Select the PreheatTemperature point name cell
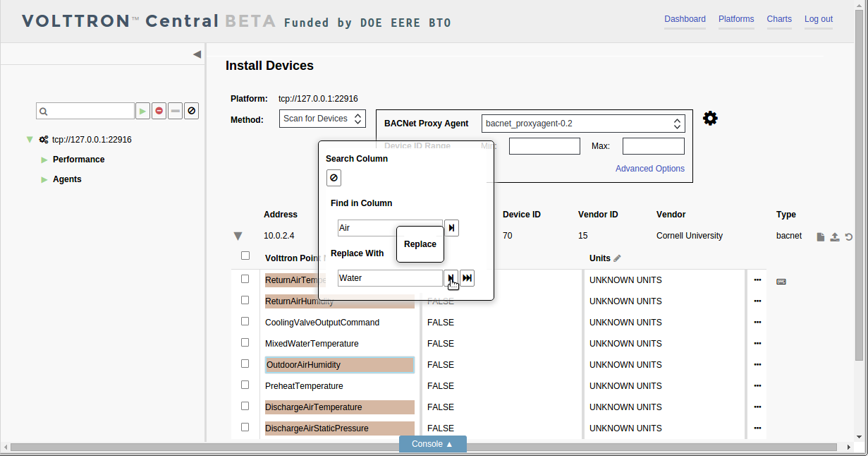This screenshot has height=456, width=868. click(340, 386)
